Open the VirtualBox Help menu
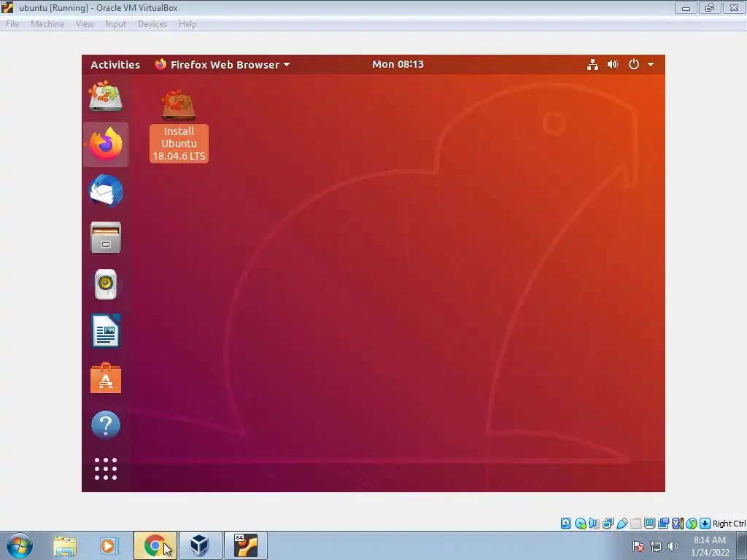Viewport: 747px width, 560px height. 187,24
